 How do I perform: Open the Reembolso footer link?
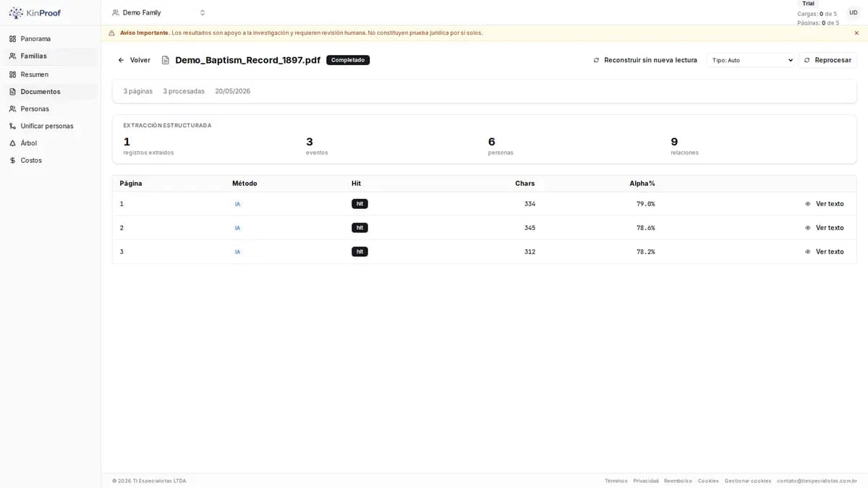678,481
